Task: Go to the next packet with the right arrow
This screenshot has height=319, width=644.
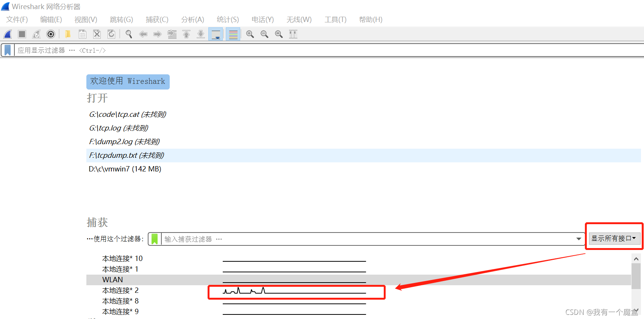Action: point(158,34)
